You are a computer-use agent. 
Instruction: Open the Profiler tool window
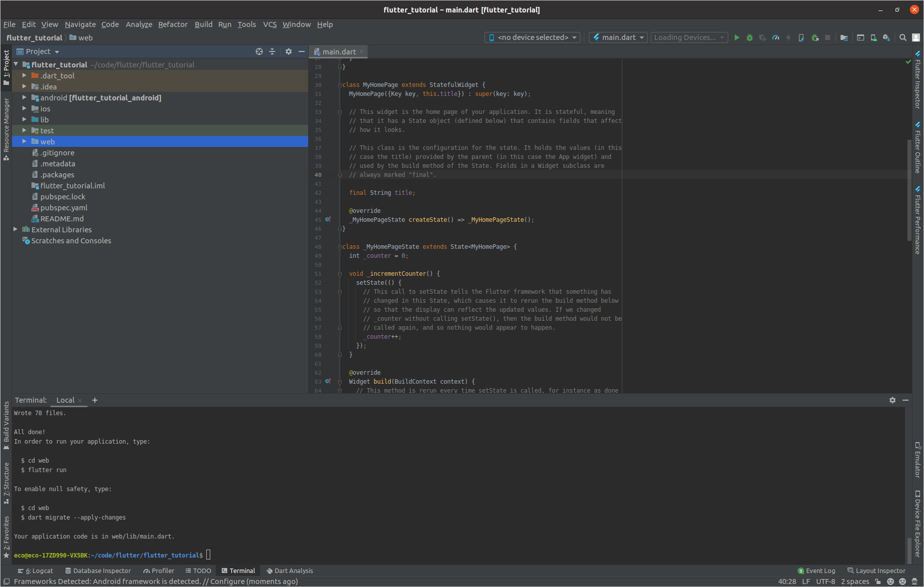tap(159, 571)
